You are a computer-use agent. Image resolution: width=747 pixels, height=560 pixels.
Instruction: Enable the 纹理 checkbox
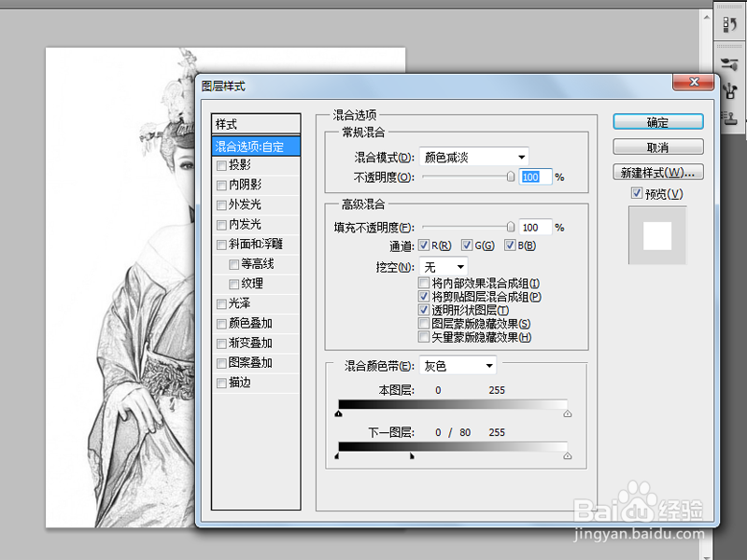[x=234, y=285]
